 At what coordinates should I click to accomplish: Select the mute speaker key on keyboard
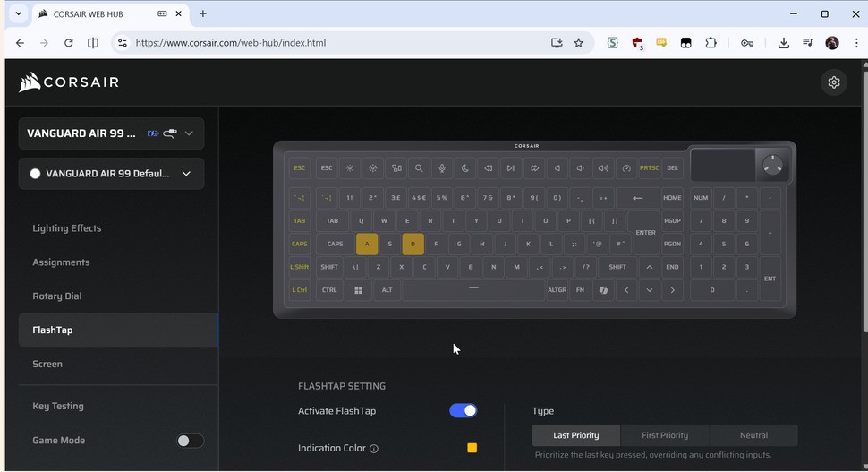pyautogui.click(x=557, y=167)
